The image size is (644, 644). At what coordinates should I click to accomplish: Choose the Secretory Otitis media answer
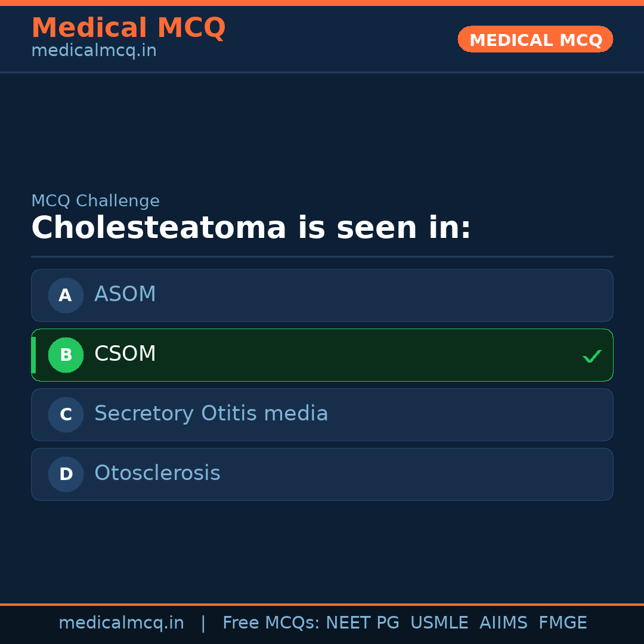(x=211, y=414)
